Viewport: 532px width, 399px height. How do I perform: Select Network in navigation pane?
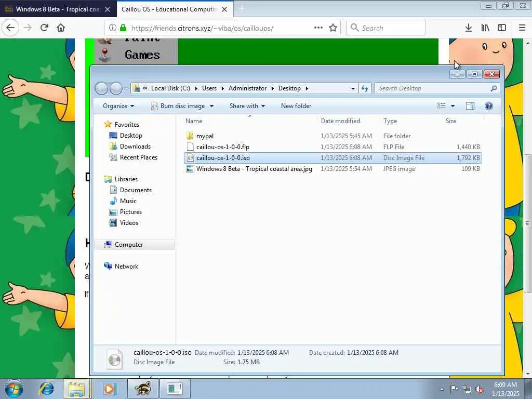click(126, 267)
